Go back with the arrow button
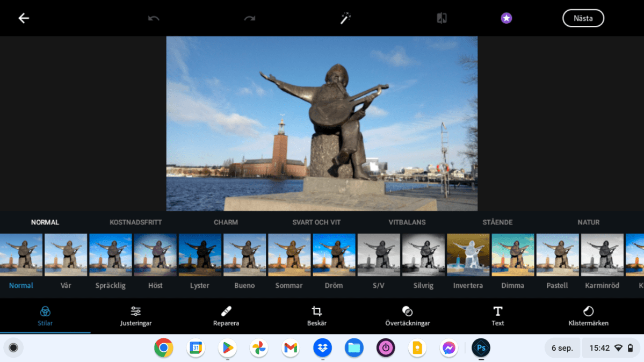The height and width of the screenshot is (362, 644). click(23, 18)
